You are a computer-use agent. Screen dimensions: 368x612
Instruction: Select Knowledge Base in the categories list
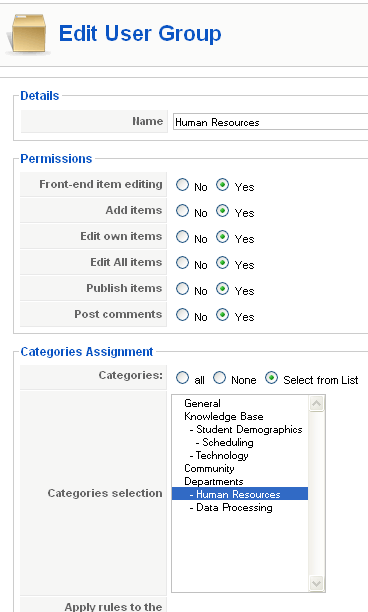(240, 416)
